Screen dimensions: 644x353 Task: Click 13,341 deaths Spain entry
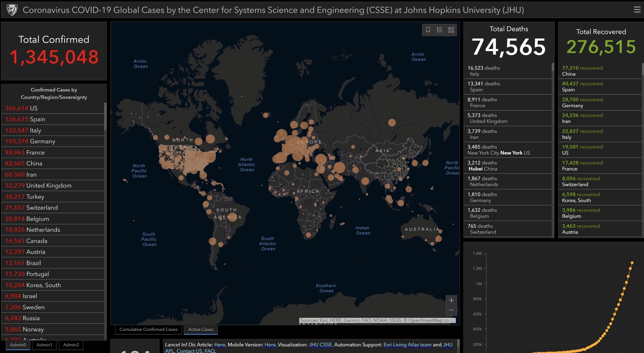coord(507,87)
